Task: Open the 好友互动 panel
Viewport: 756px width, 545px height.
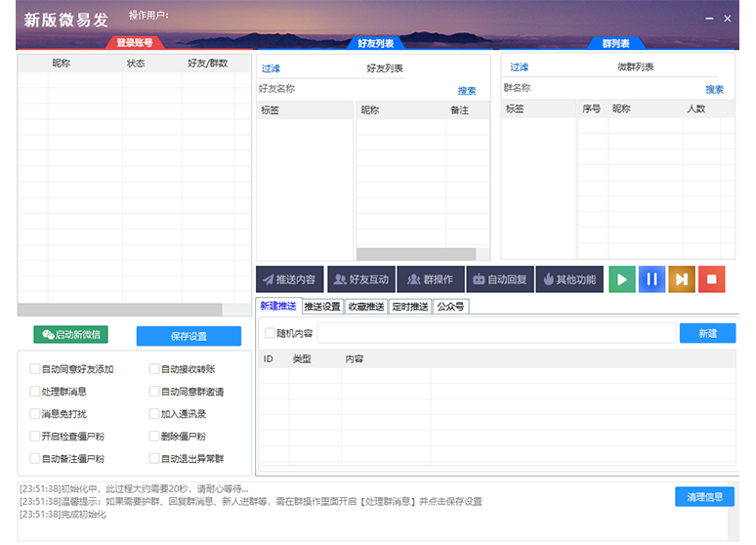Action: (361, 279)
